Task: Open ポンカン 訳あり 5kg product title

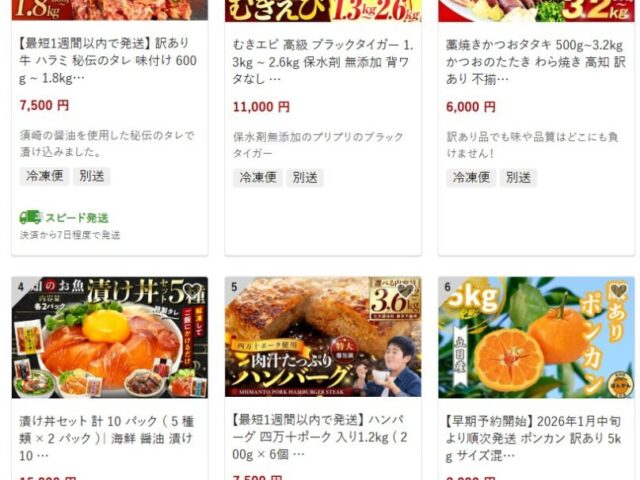Action: point(534,438)
